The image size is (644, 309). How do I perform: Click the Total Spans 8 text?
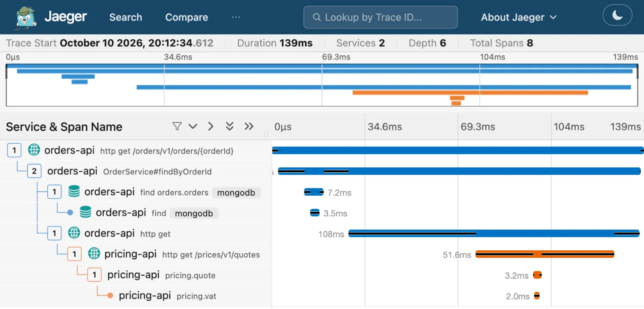point(501,43)
